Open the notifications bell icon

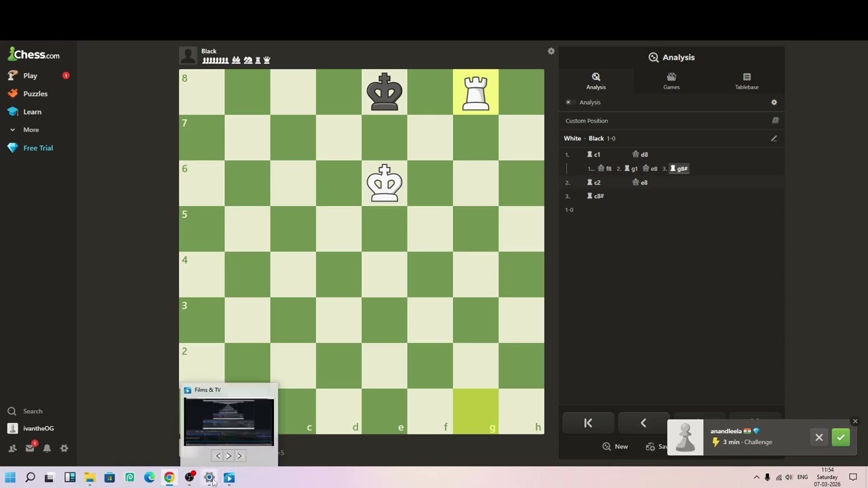pyautogui.click(x=47, y=448)
